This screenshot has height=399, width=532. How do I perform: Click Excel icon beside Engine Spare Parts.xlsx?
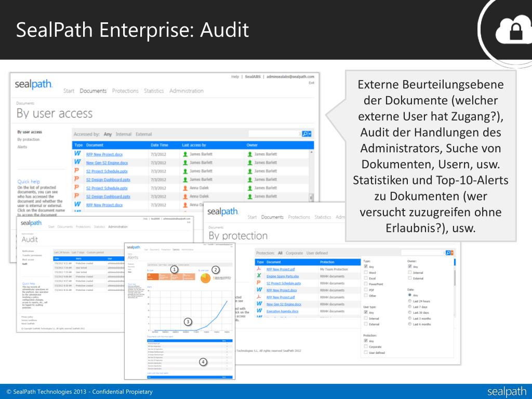[x=259, y=276]
